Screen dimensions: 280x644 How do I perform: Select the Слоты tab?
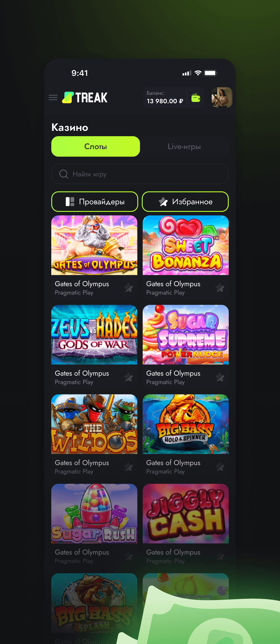[x=96, y=146]
